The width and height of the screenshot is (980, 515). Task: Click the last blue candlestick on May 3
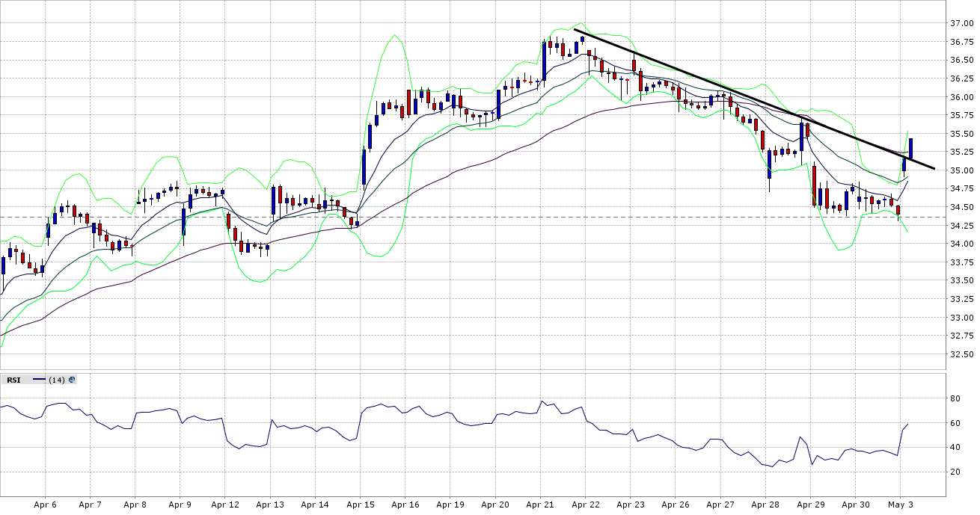click(x=910, y=147)
